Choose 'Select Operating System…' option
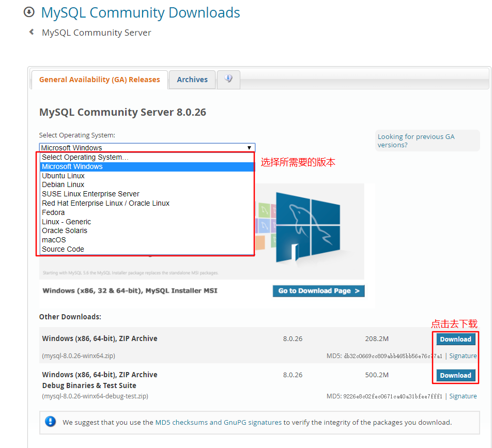Viewport: 492px width, 448px height. (147, 157)
